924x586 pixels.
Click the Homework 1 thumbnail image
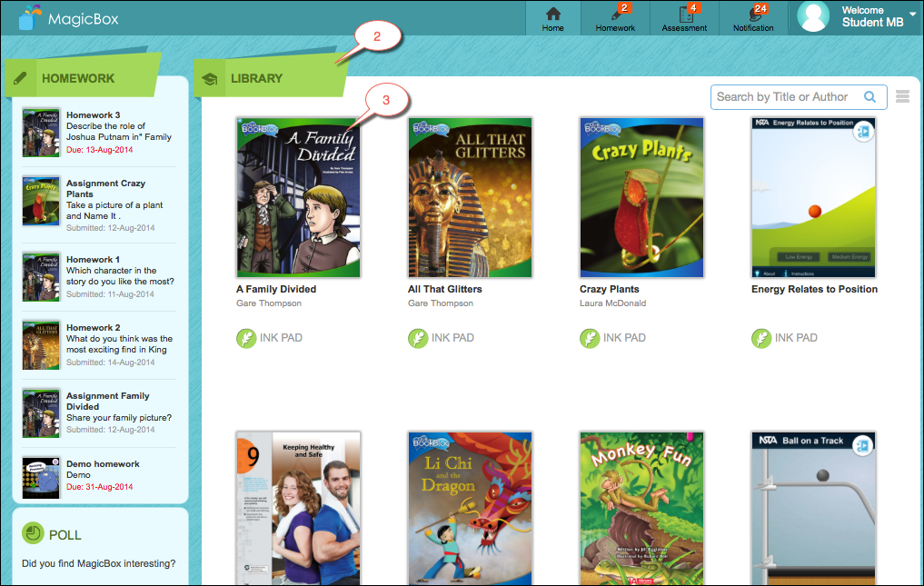[x=41, y=276]
